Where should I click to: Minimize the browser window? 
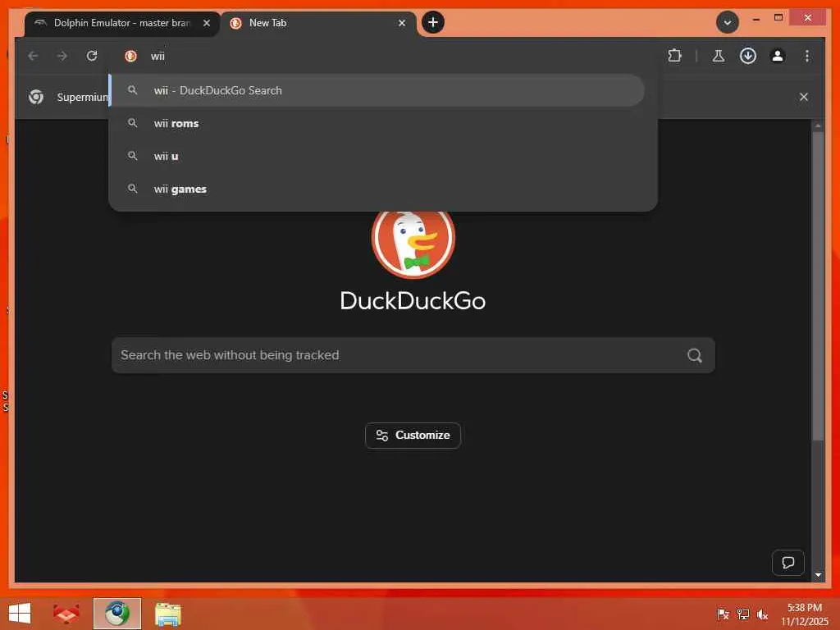756,18
